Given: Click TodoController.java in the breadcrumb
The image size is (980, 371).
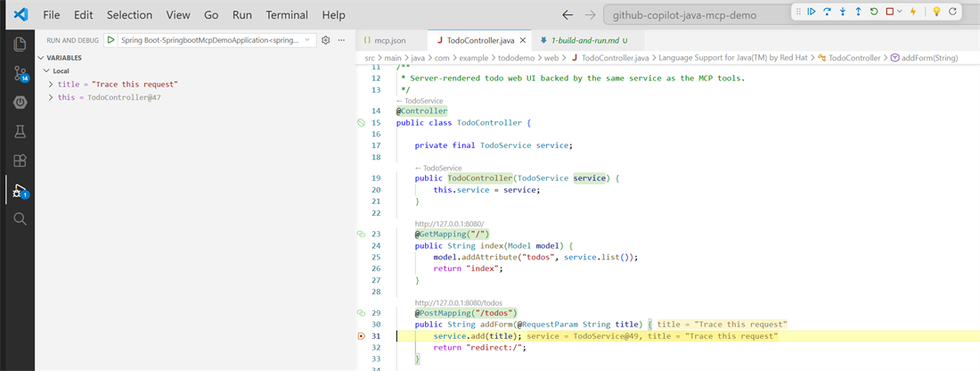Looking at the screenshot, I should click(x=615, y=58).
